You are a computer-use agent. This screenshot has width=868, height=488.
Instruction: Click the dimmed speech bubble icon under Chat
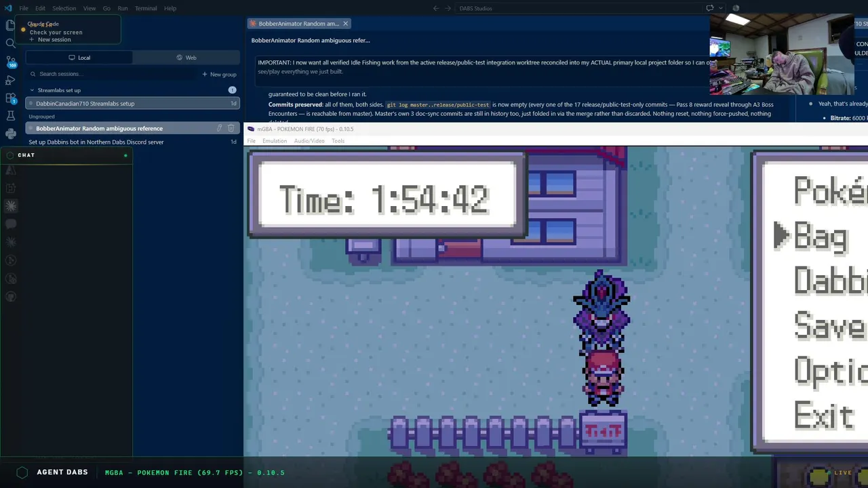click(11, 224)
